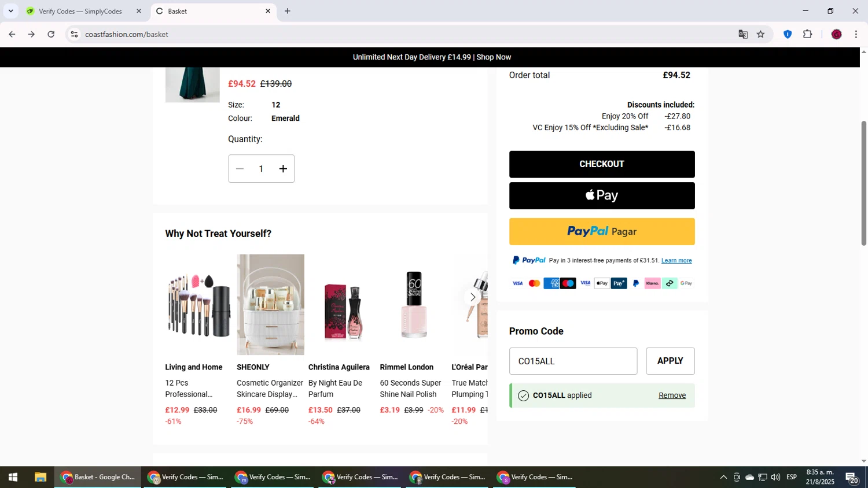Show next products with carousel arrow
The height and width of the screenshot is (488, 868).
(472, 297)
